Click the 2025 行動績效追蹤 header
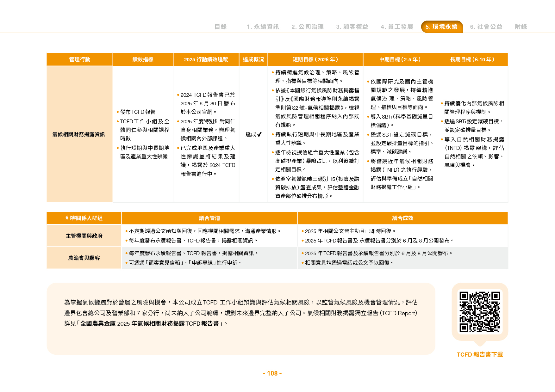The image size is (555, 392). pyautogui.click(x=206, y=59)
